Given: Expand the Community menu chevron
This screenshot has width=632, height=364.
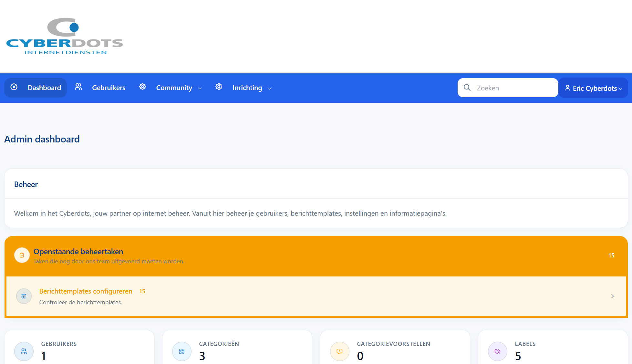Looking at the screenshot, I should point(200,88).
